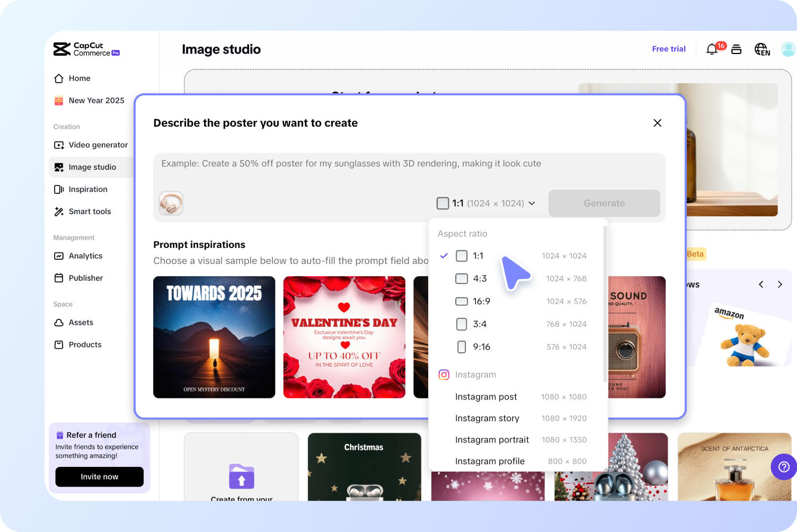Select Smart tools in the sidebar

(90, 211)
